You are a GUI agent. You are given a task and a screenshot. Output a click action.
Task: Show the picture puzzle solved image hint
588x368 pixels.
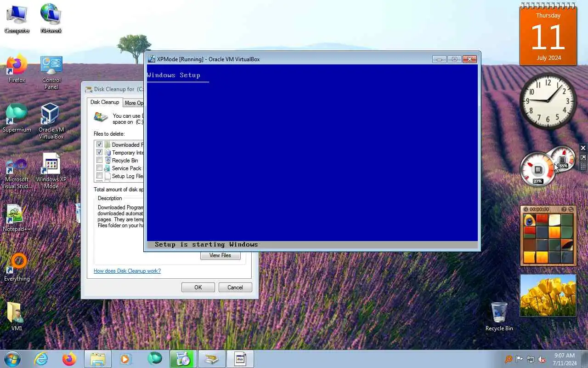[564, 209]
